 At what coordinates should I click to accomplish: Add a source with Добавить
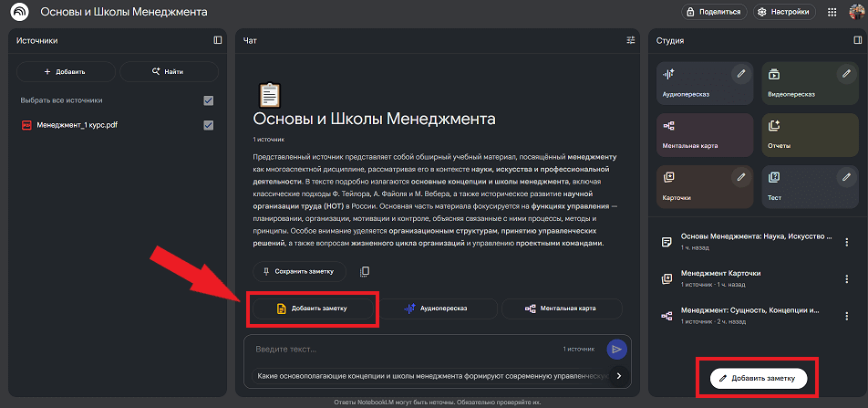click(x=66, y=71)
